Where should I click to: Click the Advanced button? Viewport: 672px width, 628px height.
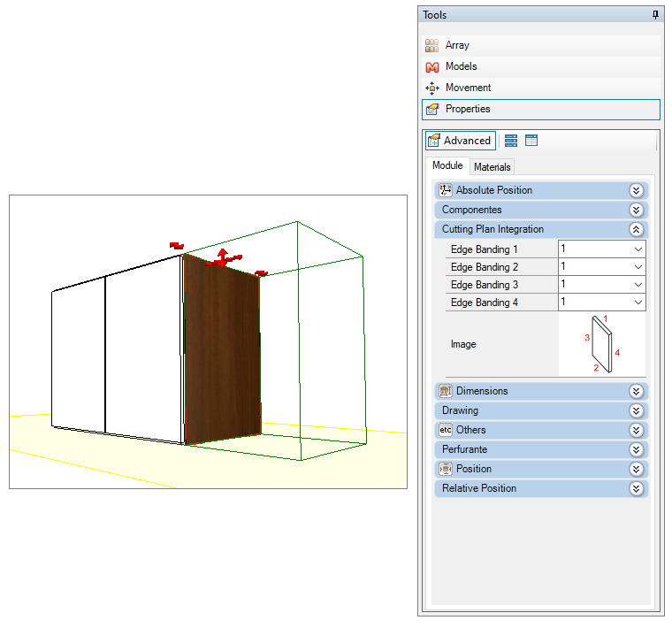pos(461,141)
